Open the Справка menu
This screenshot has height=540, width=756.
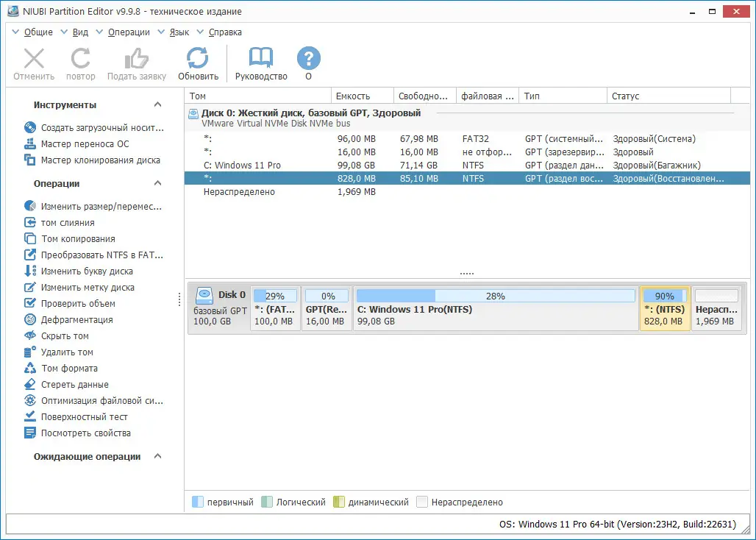tap(225, 32)
